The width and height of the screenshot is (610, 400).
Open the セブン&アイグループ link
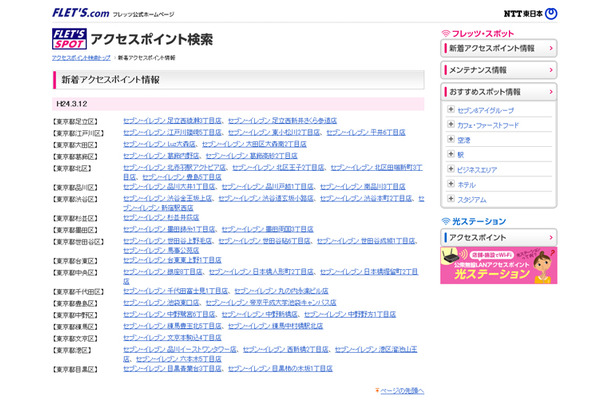coord(486,111)
